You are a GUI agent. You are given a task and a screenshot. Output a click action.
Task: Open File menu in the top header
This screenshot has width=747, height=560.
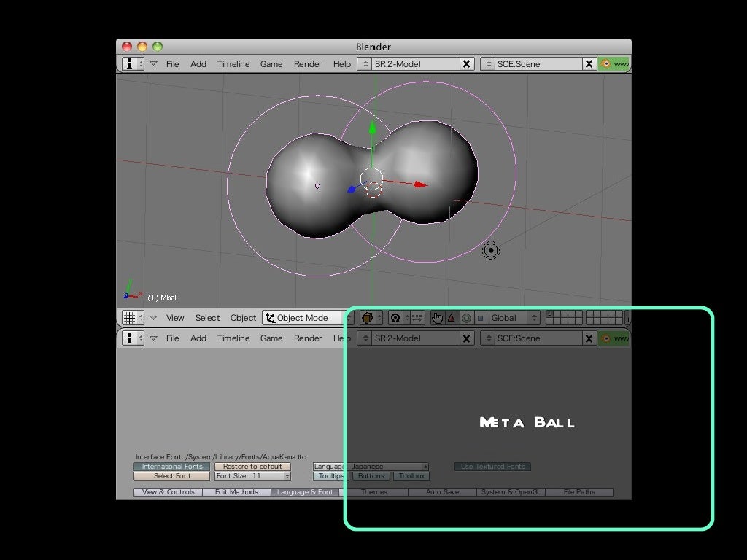172,64
